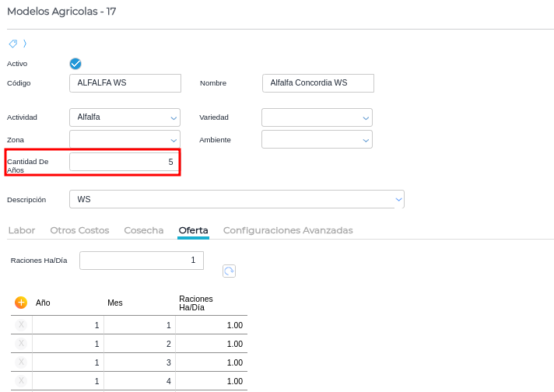The image size is (554, 392).
Task: Click the orange add row plus icon
Action: [21, 303]
